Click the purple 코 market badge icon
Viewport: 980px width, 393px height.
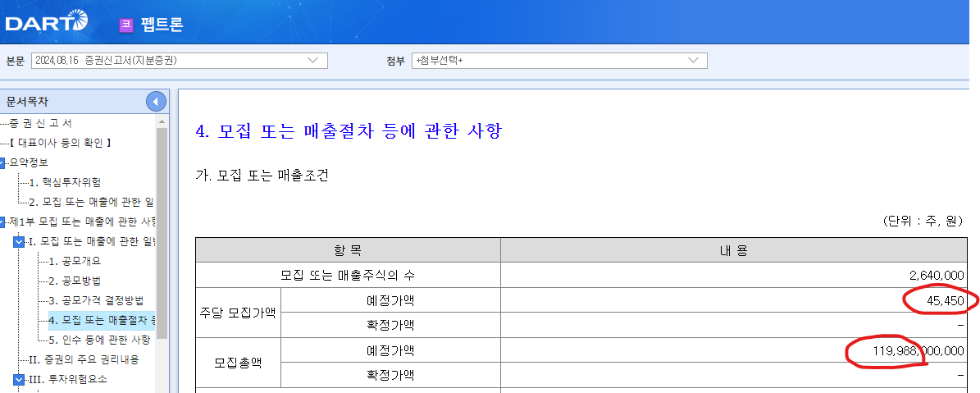126,25
